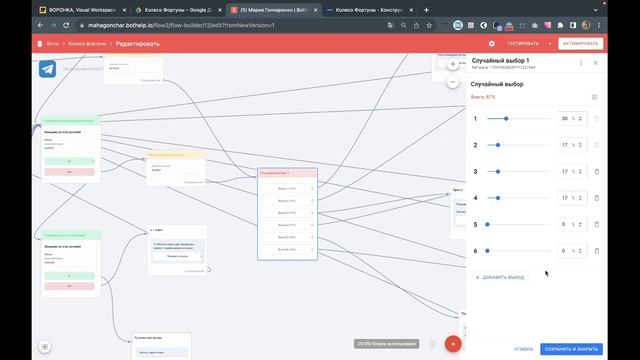The width and height of the screenshot is (640, 360).
Task: Click the translate page icon in address bar
Action: 390,25
